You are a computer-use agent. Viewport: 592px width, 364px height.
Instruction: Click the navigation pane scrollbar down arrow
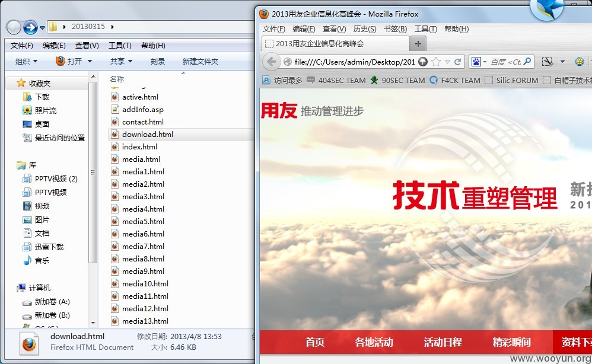(93, 323)
